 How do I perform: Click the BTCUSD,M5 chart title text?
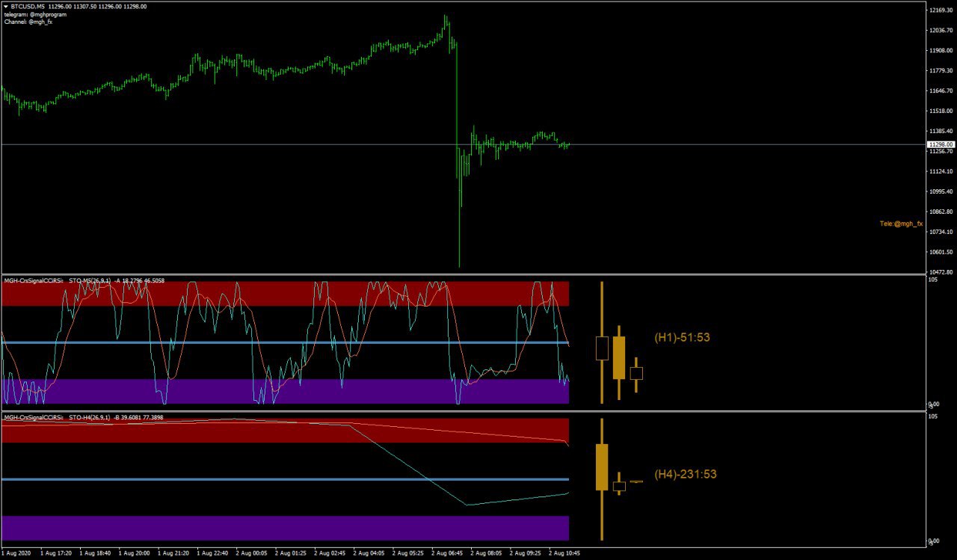point(28,6)
